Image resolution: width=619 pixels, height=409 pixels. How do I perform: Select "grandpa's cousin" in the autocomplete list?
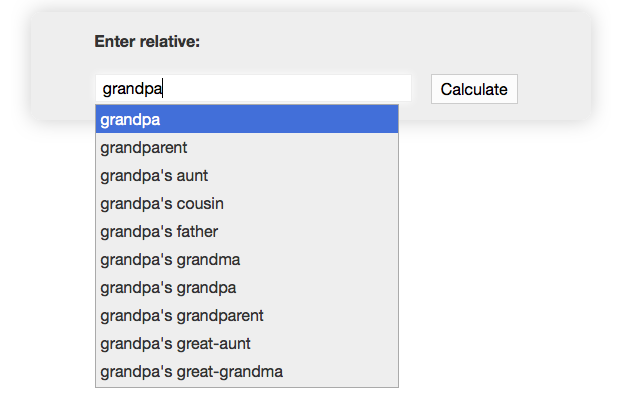click(246, 204)
